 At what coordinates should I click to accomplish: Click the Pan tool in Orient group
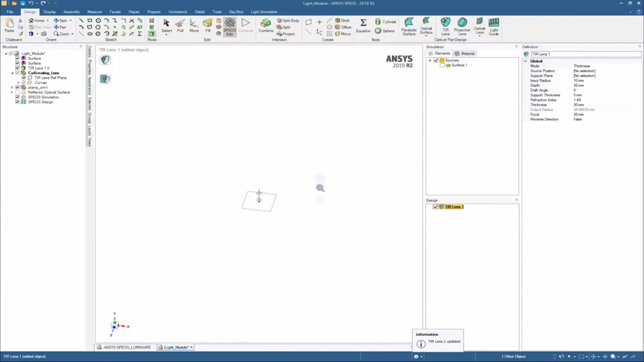[60, 27]
